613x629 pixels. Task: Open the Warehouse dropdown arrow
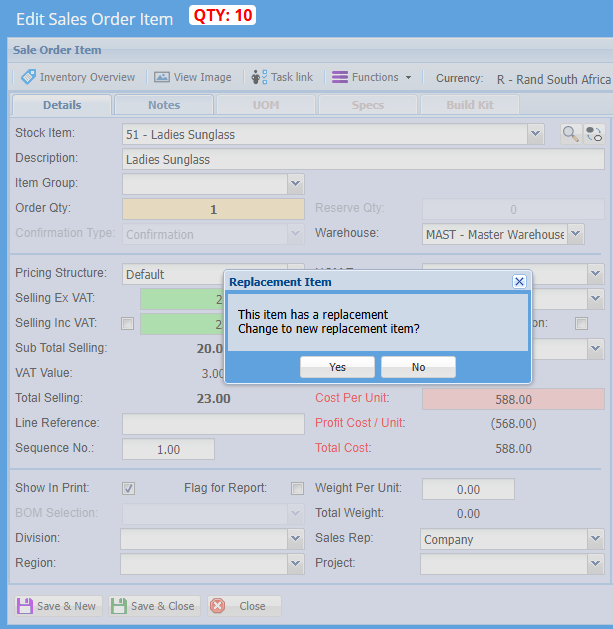(576, 234)
